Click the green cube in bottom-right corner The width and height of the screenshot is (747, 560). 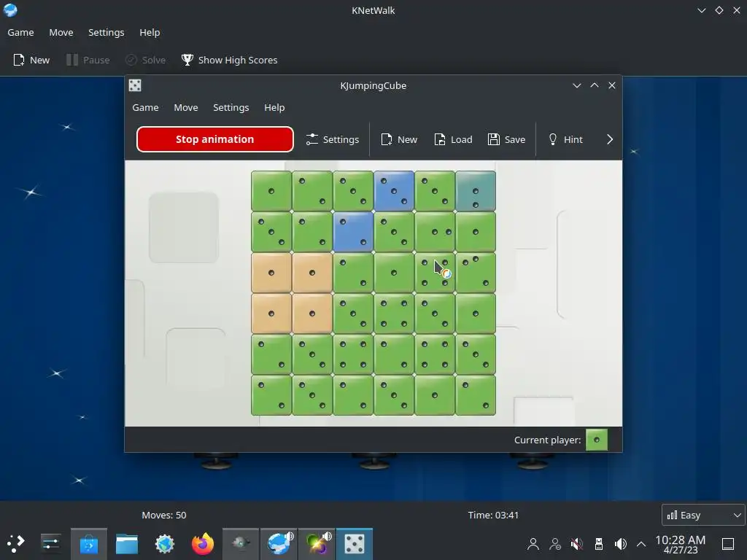point(476,395)
